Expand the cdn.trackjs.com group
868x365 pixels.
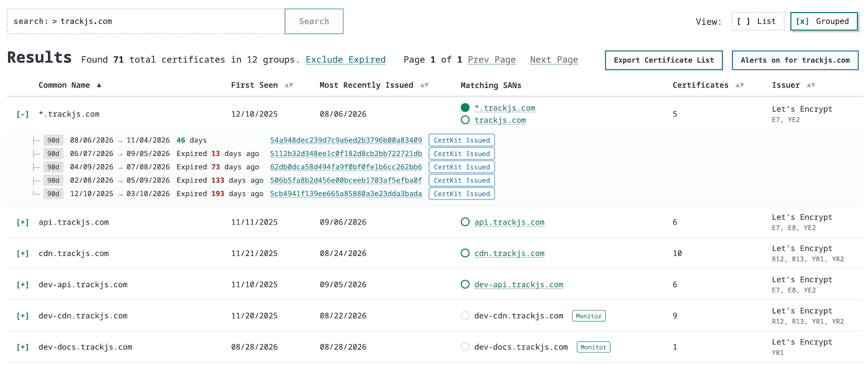23,253
